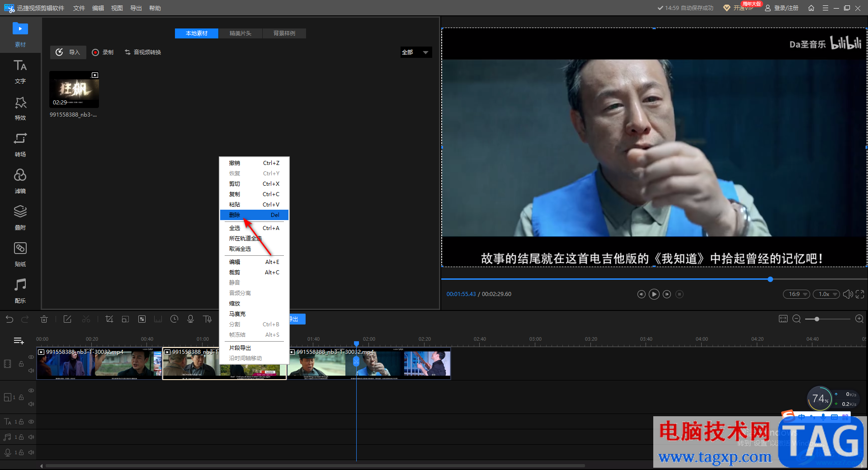Image resolution: width=868 pixels, height=470 pixels.
Task: Choose 复制 from the context menu
Action: (254, 194)
